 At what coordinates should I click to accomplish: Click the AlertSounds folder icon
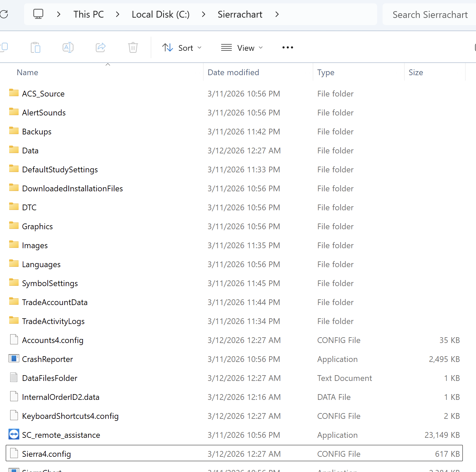coord(14,112)
